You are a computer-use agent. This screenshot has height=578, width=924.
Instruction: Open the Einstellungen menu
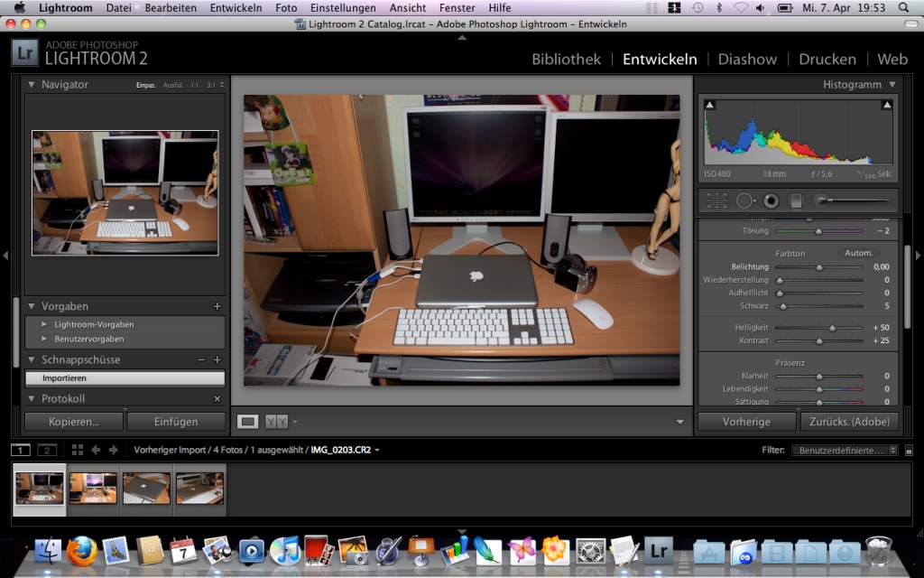(343, 7)
